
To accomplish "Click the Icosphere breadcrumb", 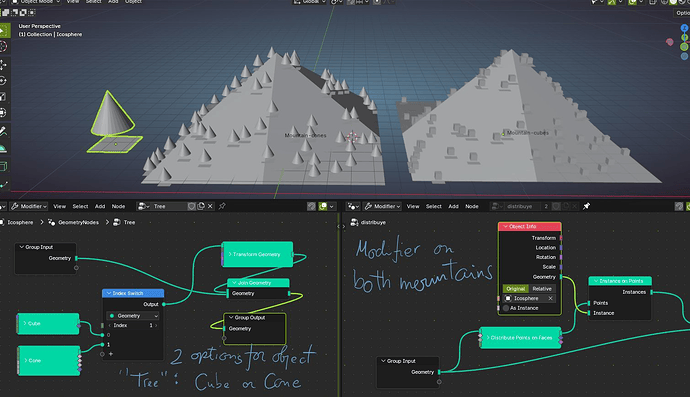I will click(20, 222).
